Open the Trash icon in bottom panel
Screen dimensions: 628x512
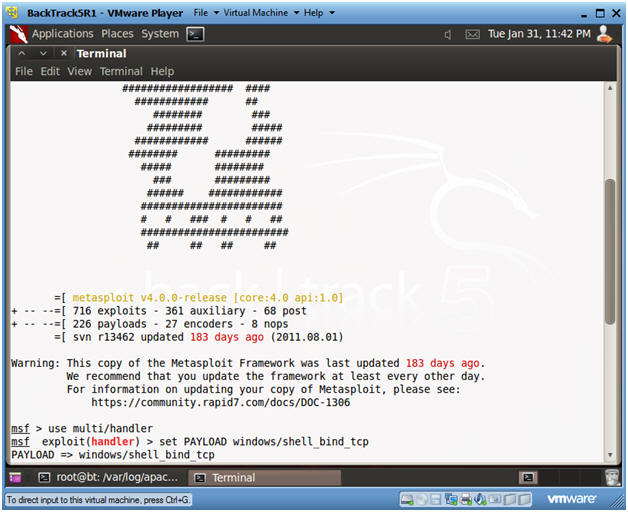pyautogui.click(x=612, y=478)
